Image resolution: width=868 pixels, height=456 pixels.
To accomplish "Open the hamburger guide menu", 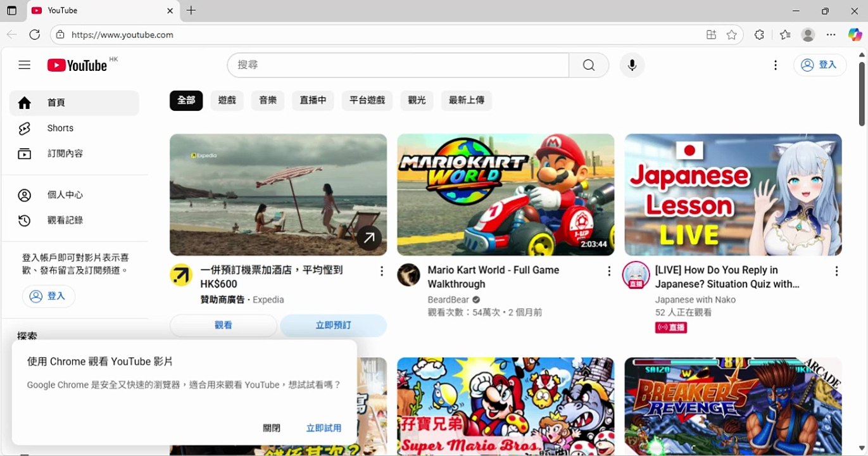I will tap(24, 65).
